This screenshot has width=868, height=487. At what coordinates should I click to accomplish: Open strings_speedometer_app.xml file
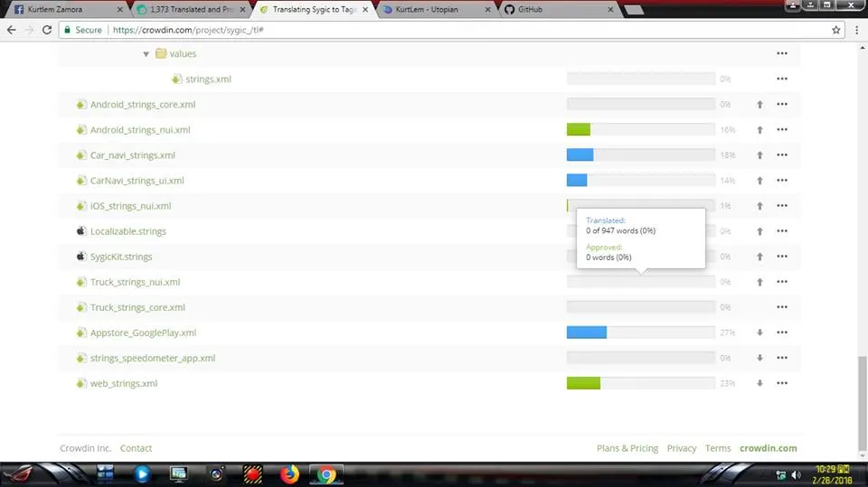click(153, 358)
